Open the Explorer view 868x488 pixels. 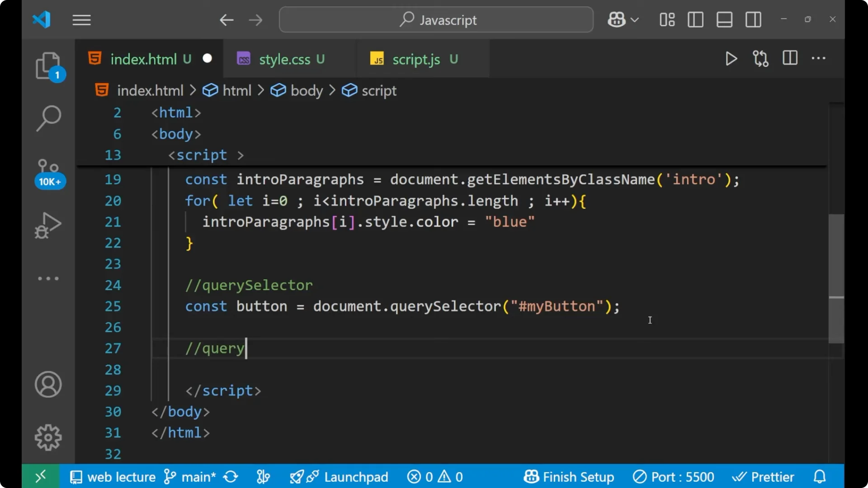[x=48, y=66]
